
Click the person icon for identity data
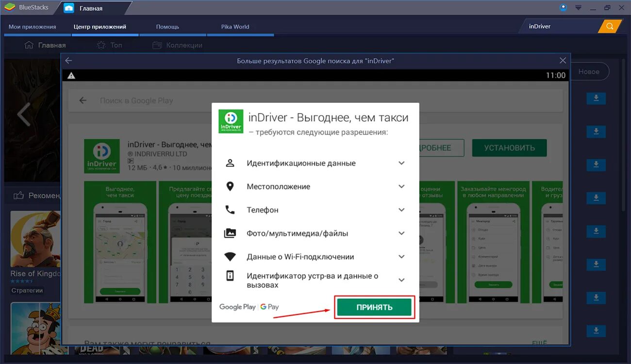click(x=230, y=163)
